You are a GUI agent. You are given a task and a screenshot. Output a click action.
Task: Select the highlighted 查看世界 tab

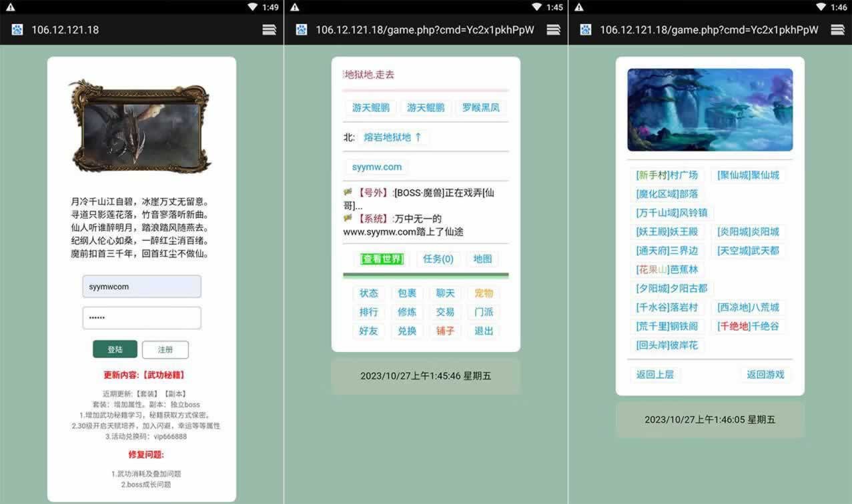(x=382, y=259)
